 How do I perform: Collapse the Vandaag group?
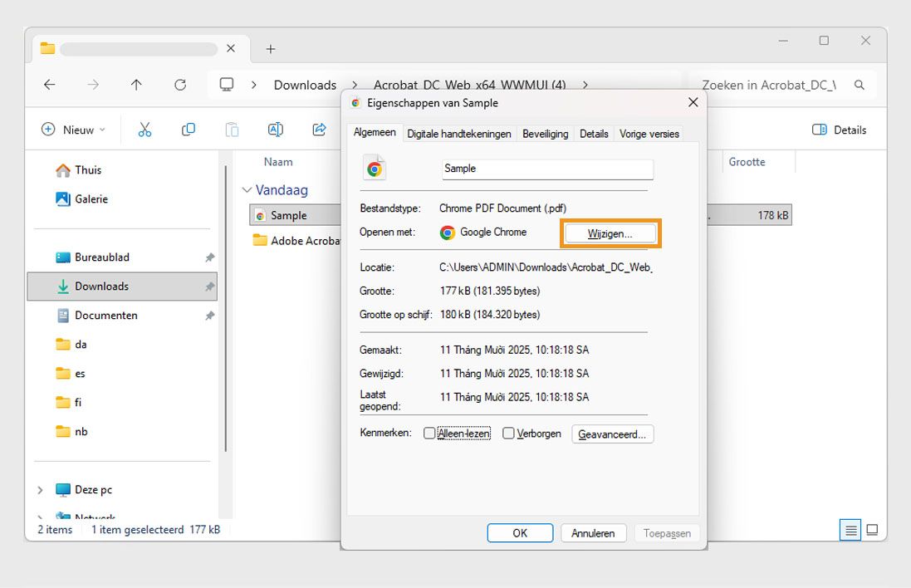[247, 190]
